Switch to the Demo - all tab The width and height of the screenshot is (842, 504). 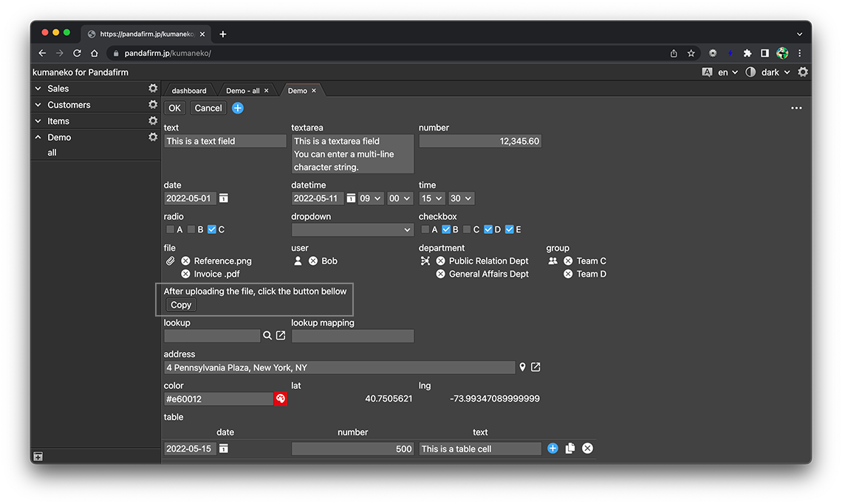click(x=242, y=91)
